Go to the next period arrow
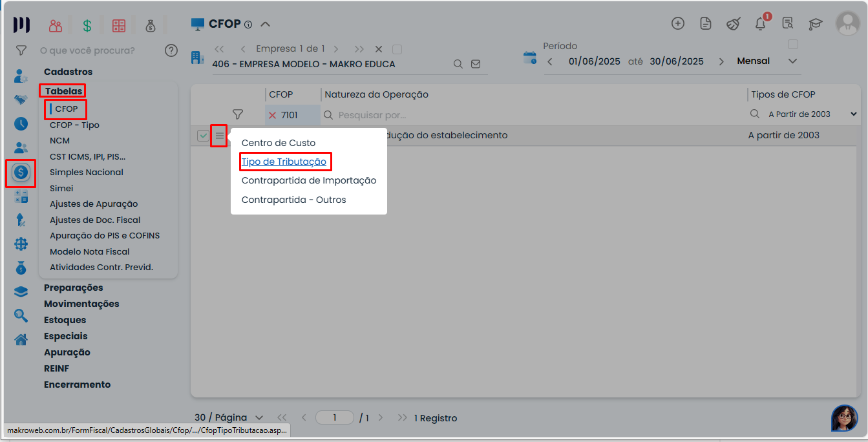 pos(720,62)
